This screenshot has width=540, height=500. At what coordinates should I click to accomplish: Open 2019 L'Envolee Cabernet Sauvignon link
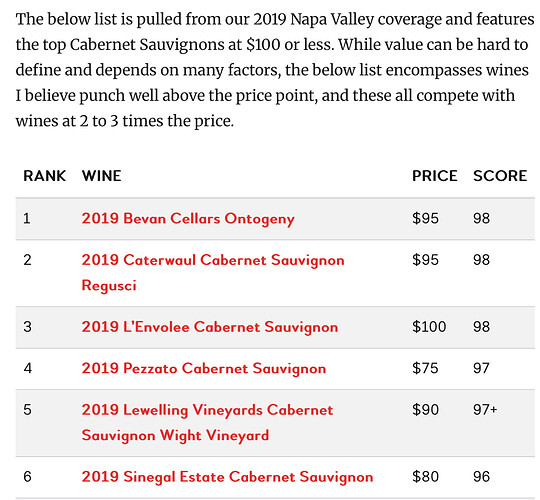coord(210,327)
